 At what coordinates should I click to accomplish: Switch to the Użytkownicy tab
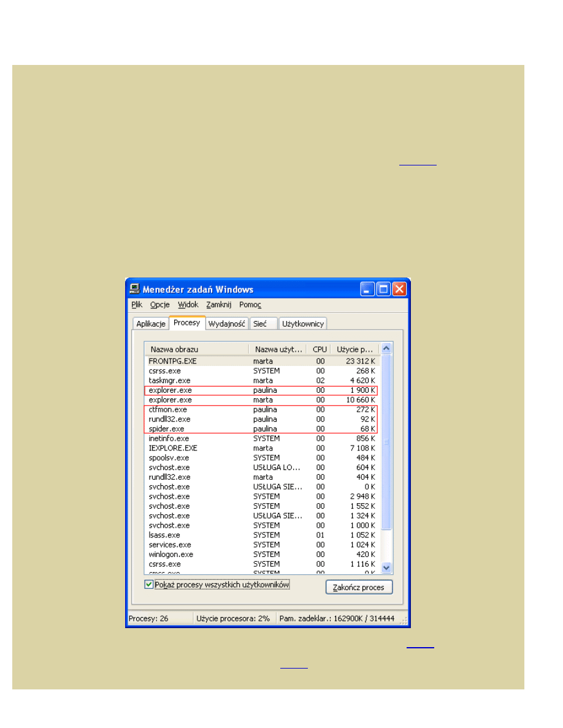(x=303, y=324)
